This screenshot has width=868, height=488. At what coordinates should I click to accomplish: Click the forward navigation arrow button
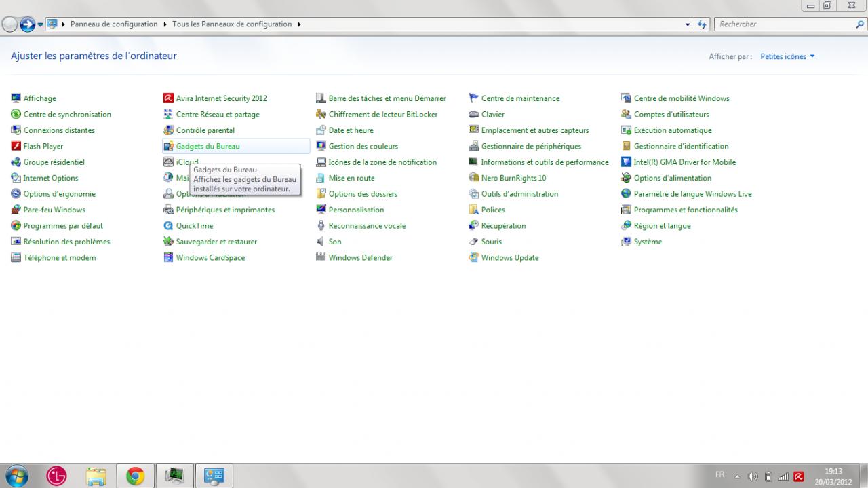[x=27, y=24]
